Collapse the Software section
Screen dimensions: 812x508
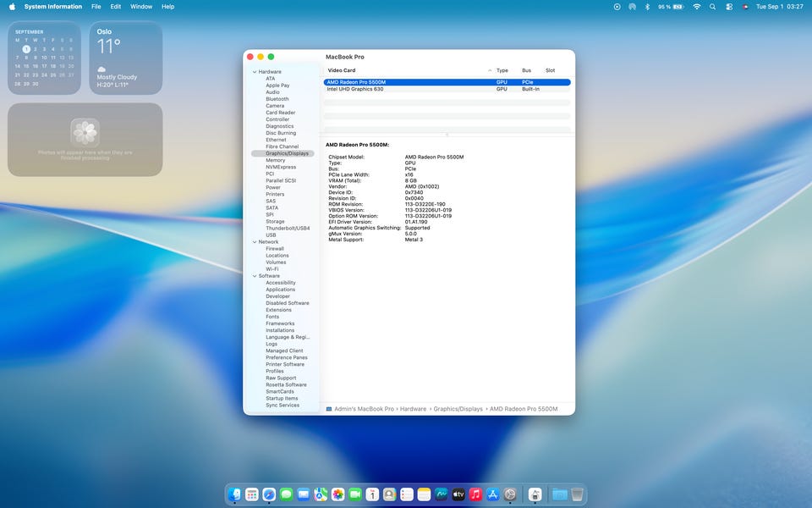click(x=255, y=276)
